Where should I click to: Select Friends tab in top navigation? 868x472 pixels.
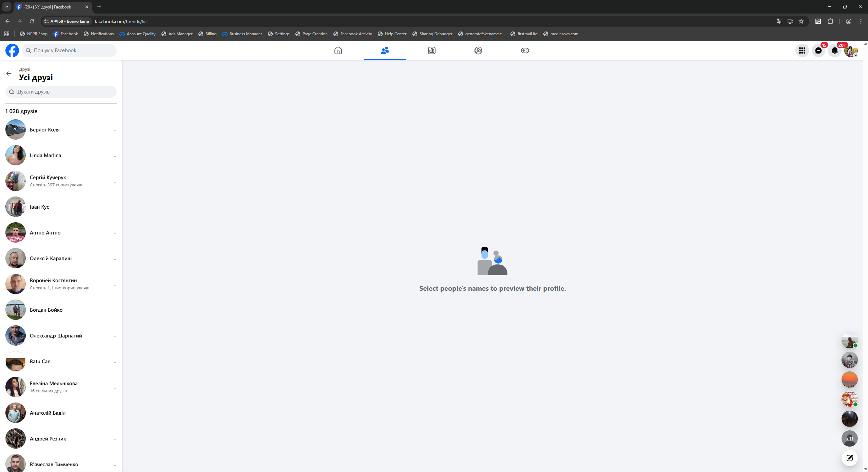pyautogui.click(x=385, y=50)
